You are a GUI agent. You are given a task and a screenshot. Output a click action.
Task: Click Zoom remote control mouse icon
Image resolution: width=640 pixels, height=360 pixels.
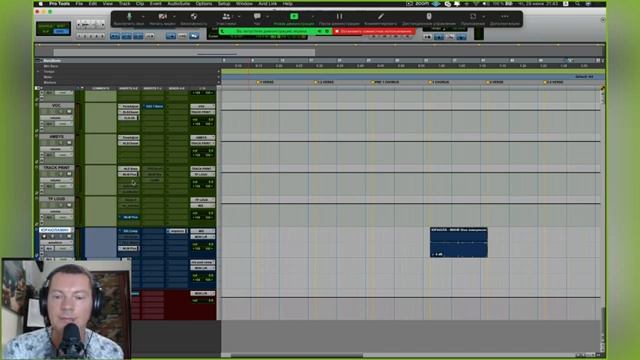429,17
